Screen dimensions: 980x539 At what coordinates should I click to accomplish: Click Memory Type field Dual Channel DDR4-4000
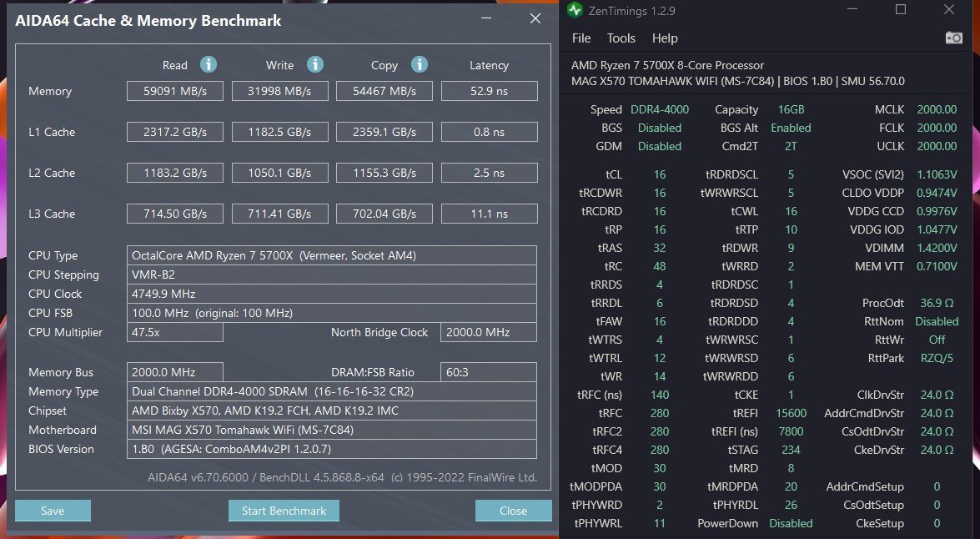[332, 391]
